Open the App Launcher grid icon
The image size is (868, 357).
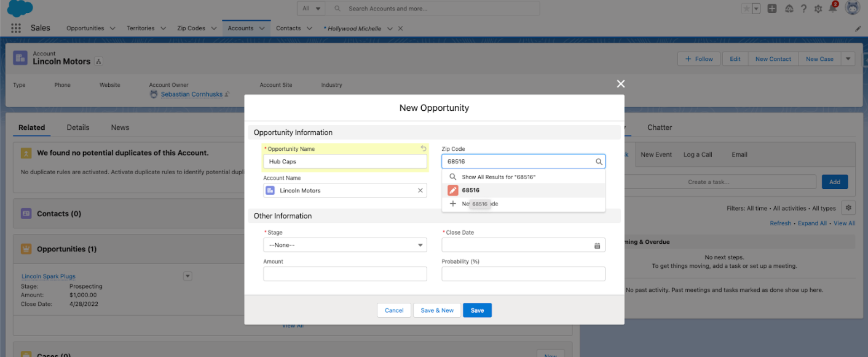16,28
